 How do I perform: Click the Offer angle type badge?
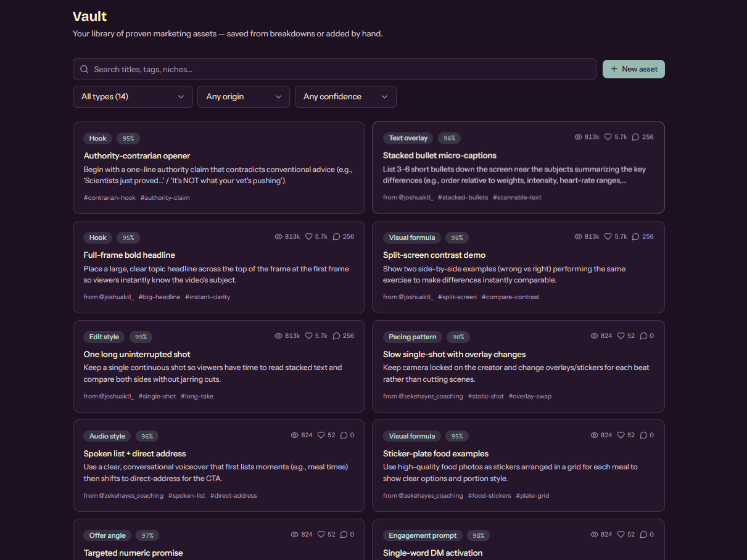pos(107,535)
